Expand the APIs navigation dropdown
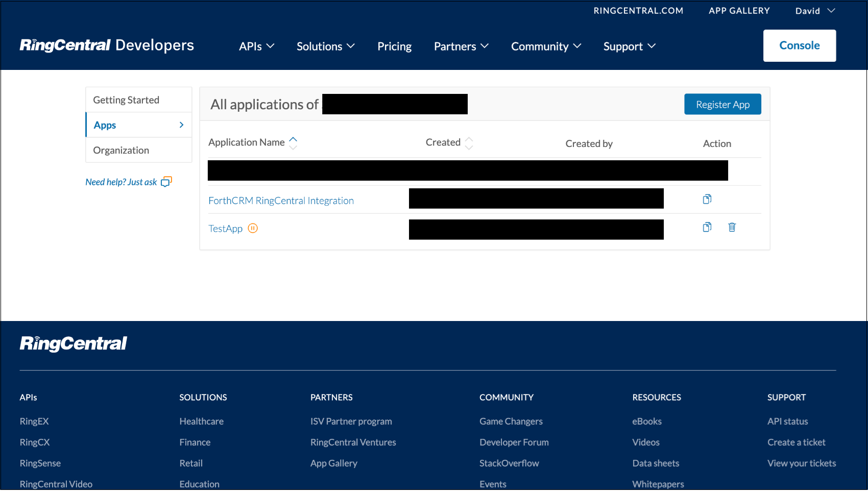The width and height of the screenshot is (868, 493). 257,46
